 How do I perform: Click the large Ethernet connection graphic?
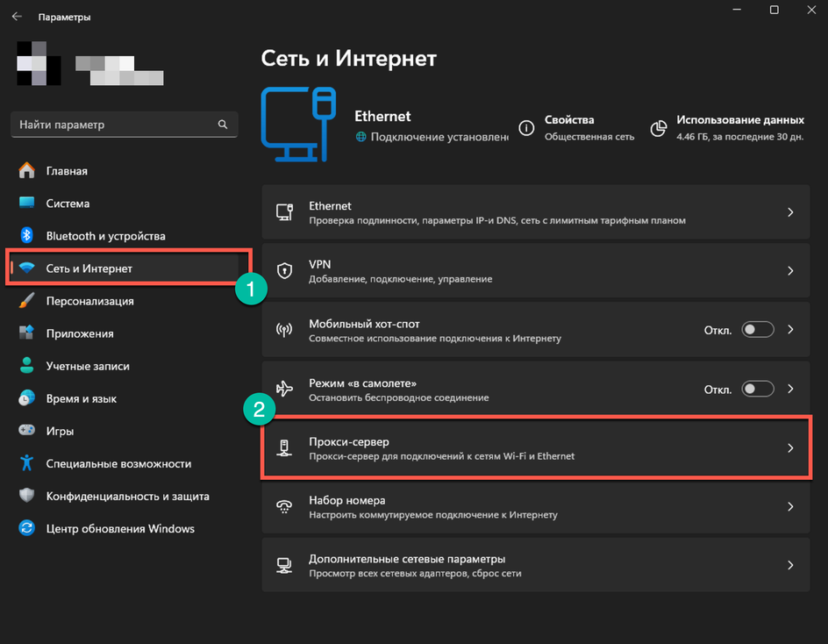299,125
